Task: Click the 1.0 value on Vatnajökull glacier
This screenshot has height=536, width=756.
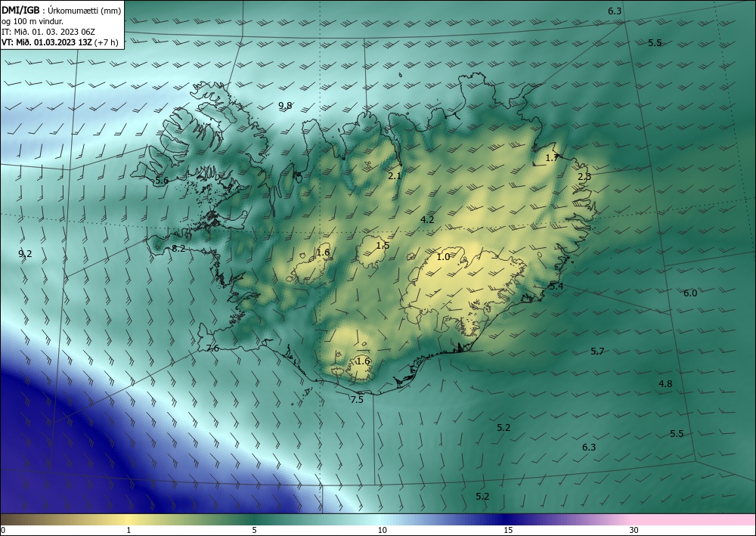Action: (443, 257)
